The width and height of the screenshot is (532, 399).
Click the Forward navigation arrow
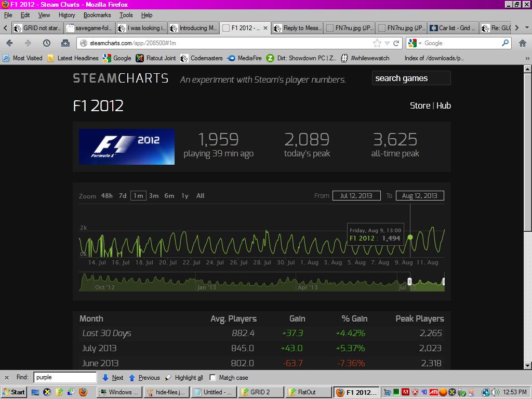pos(28,43)
